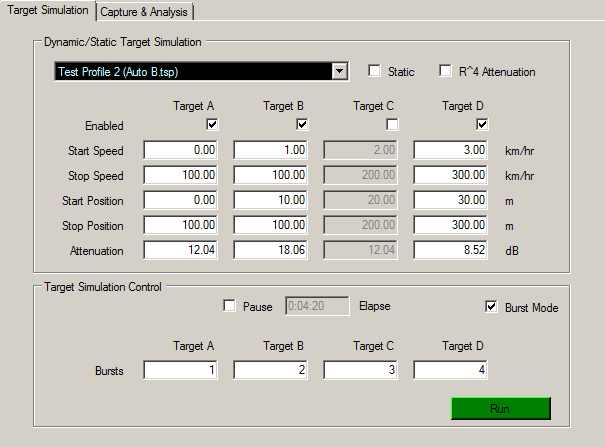Switch to the Capture & Analysis tab

pyautogui.click(x=146, y=11)
